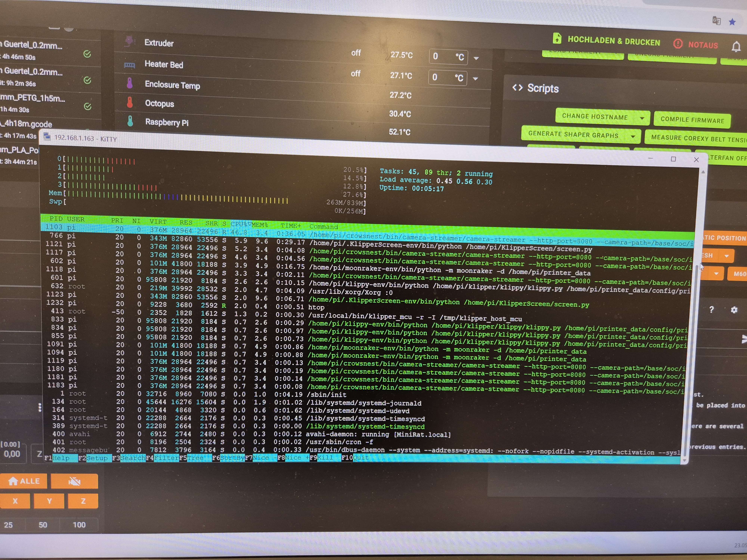Viewport: 747px width, 560px height.
Task: Home the Z axis button
Action: pyautogui.click(x=83, y=501)
